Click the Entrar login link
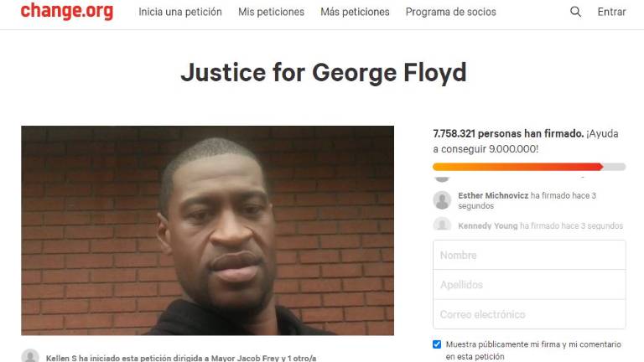 611,12
